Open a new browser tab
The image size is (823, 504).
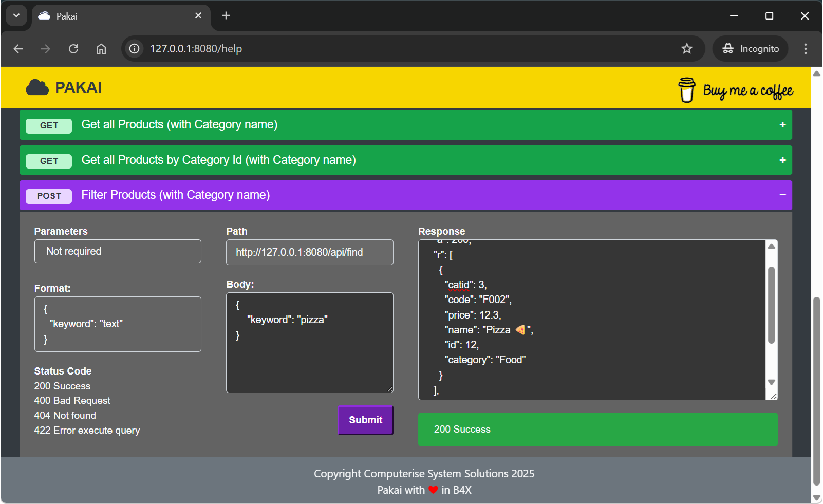coord(226,16)
